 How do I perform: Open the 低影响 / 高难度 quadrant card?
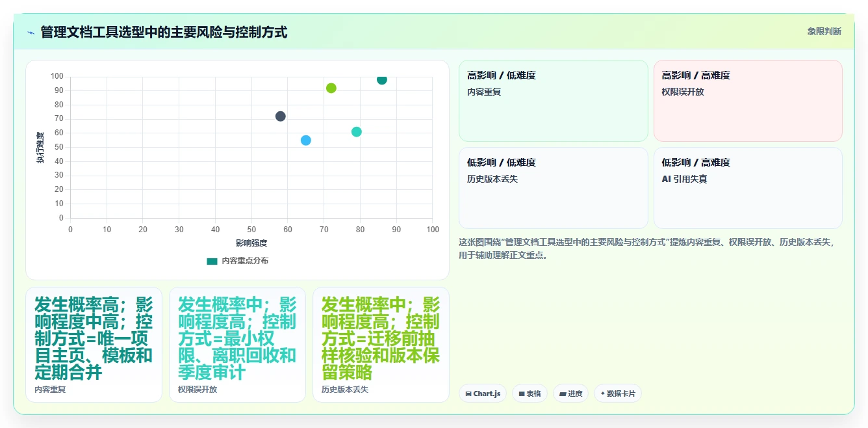pos(748,188)
